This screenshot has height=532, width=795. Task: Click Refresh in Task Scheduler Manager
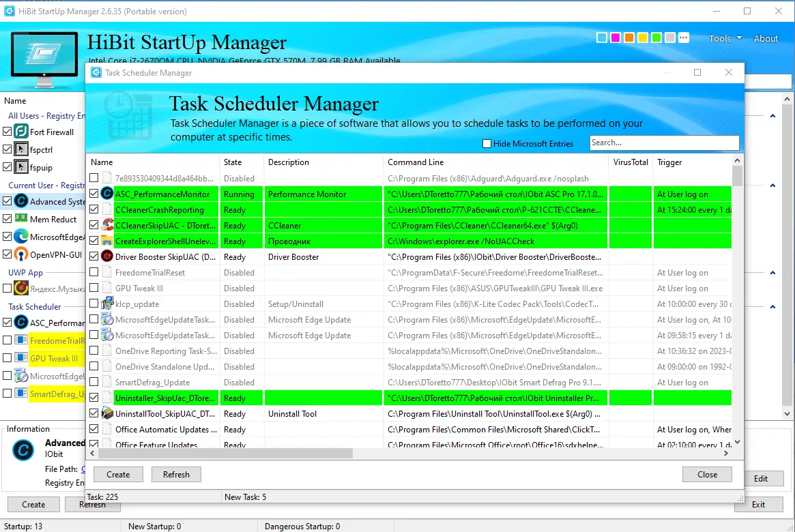coord(176,474)
